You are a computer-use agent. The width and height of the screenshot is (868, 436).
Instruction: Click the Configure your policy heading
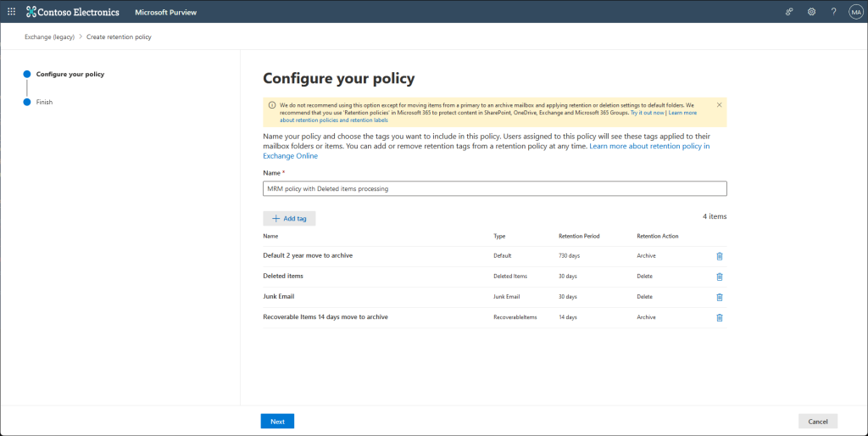click(339, 78)
